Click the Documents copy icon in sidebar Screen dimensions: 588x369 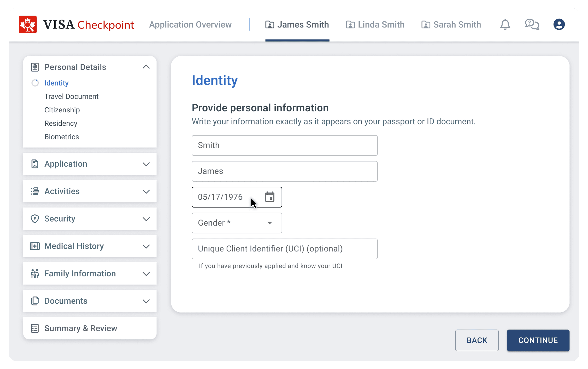[x=35, y=301]
